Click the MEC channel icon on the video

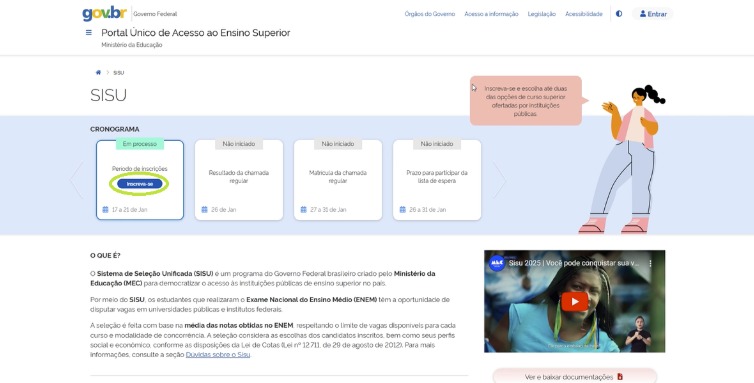tap(497, 263)
